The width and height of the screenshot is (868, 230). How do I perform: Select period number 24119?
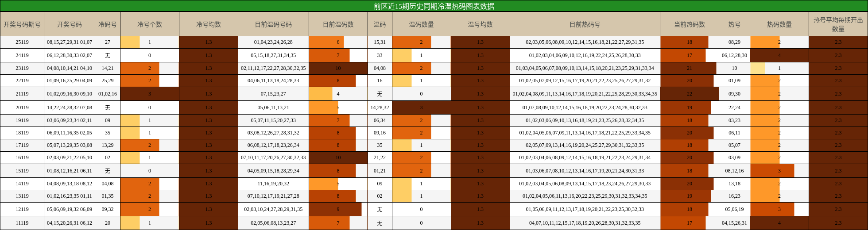point(22,55)
